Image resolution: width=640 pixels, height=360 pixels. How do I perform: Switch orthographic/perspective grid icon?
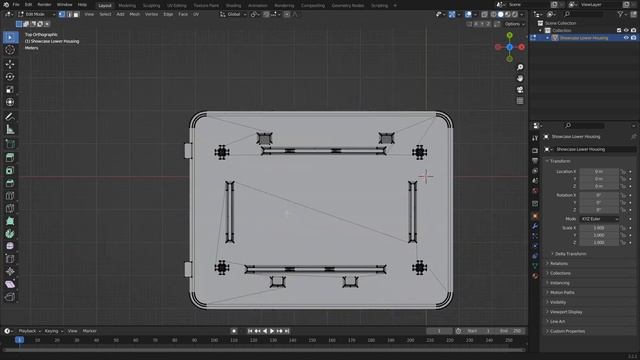[520, 100]
